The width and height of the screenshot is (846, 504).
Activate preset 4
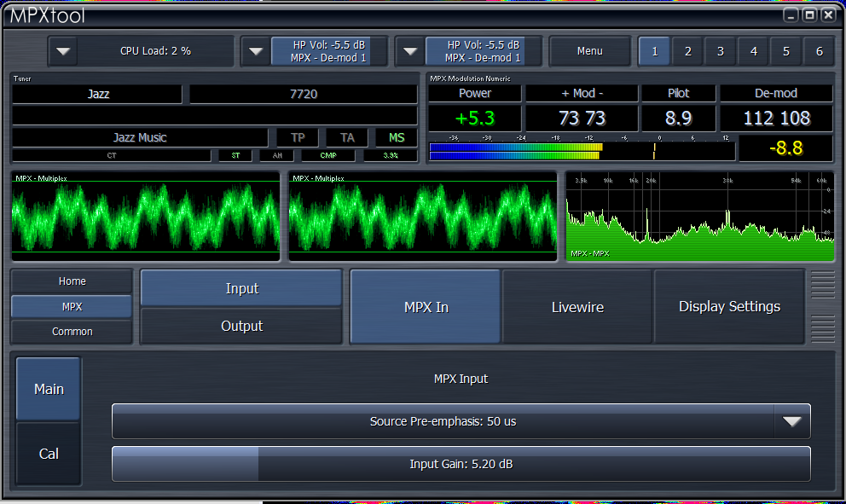[x=754, y=51]
